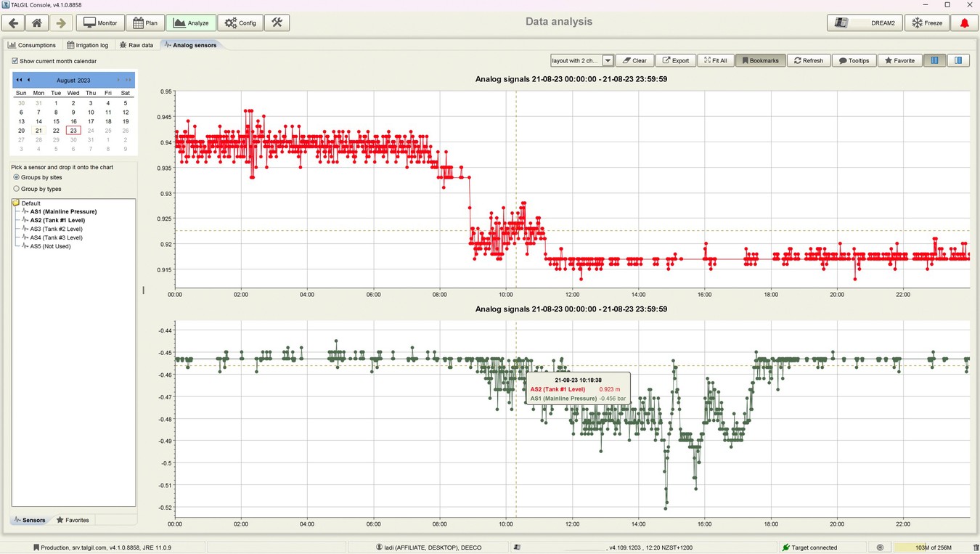Toggle the Bookmarks button
980x554 pixels.
pyautogui.click(x=760, y=60)
